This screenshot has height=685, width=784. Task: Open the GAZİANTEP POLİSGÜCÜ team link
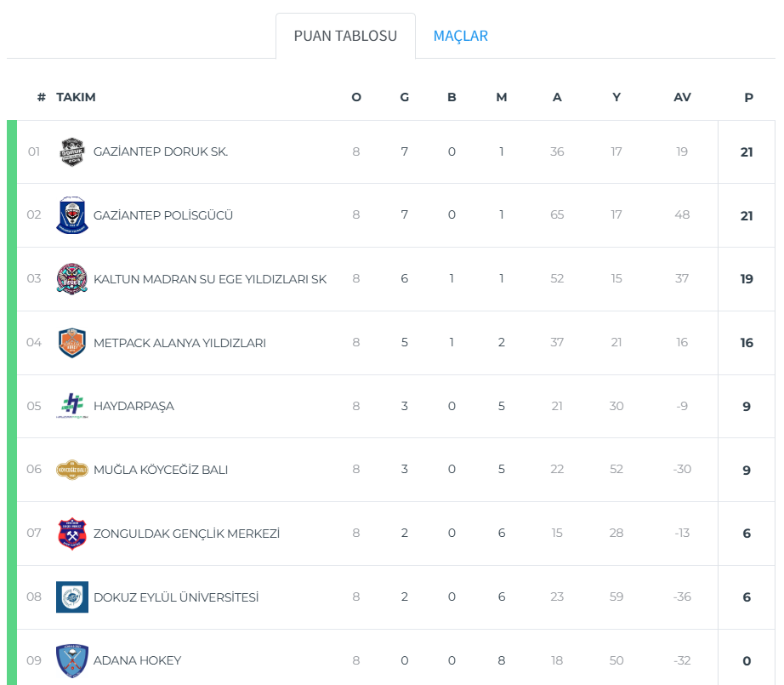pyautogui.click(x=163, y=215)
